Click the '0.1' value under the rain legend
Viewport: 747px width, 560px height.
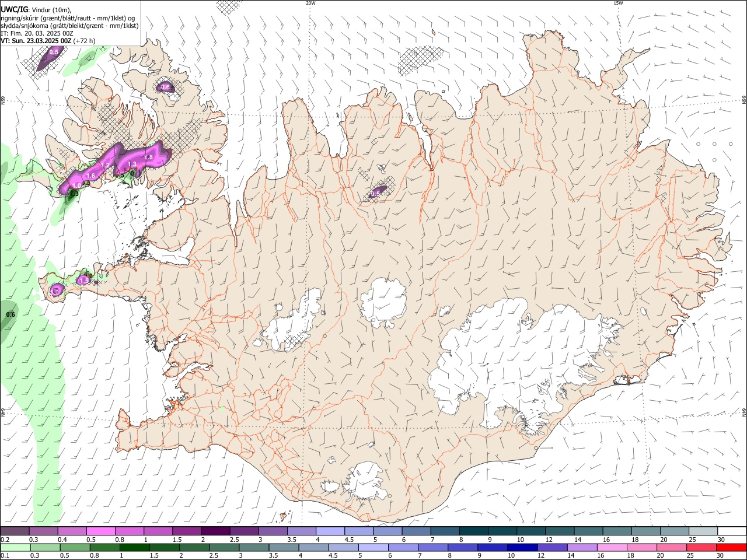(5, 555)
